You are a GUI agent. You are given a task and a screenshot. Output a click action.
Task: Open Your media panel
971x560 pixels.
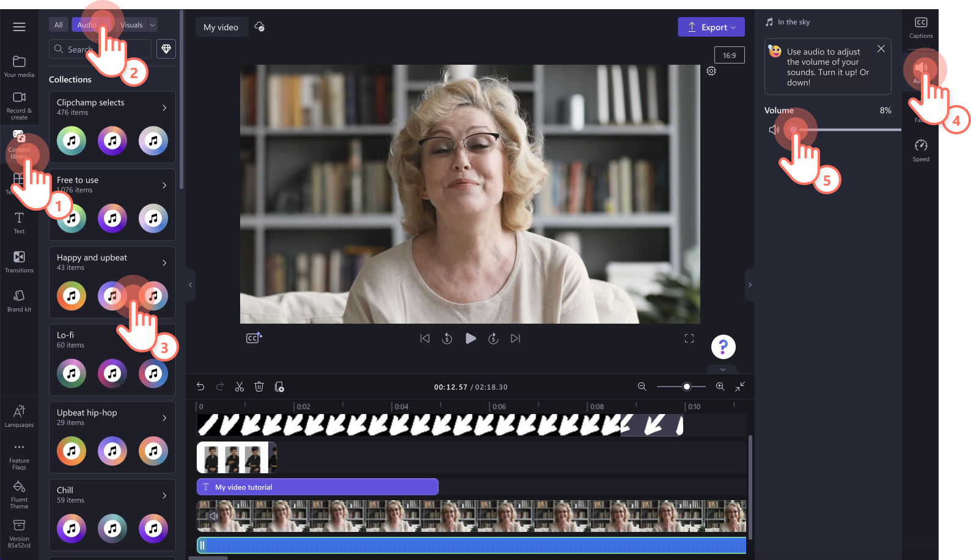click(19, 67)
